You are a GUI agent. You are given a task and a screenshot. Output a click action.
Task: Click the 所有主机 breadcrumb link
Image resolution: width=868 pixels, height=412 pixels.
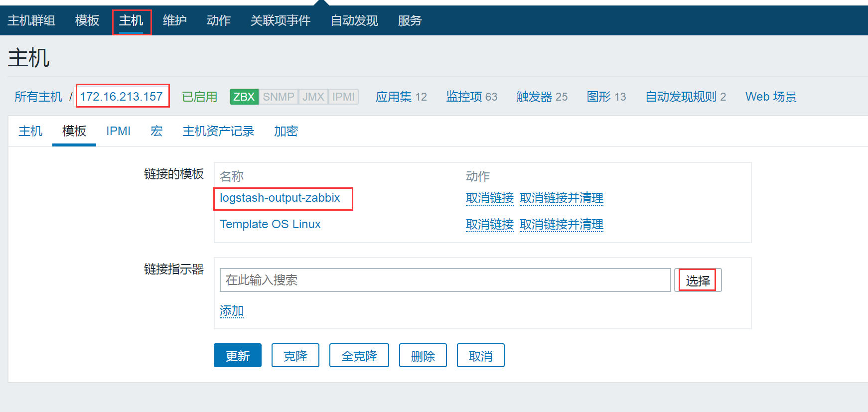pyautogui.click(x=38, y=97)
